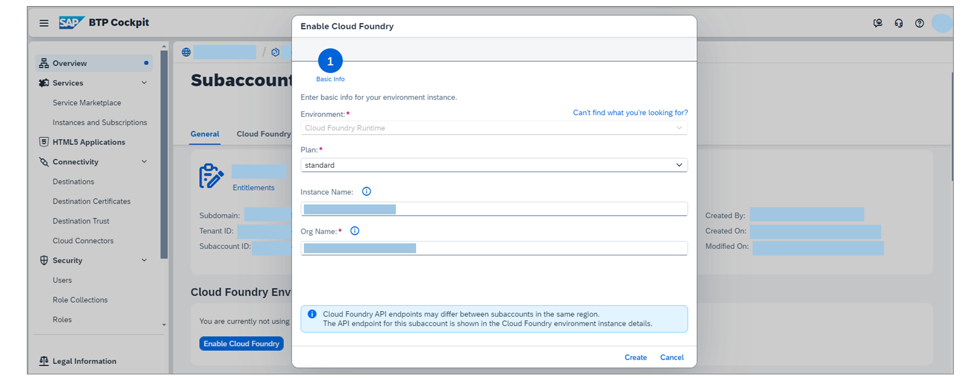Click the Create button in dialog
This screenshot has width=980, height=381.
pyautogui.click(x=635, y=357)
